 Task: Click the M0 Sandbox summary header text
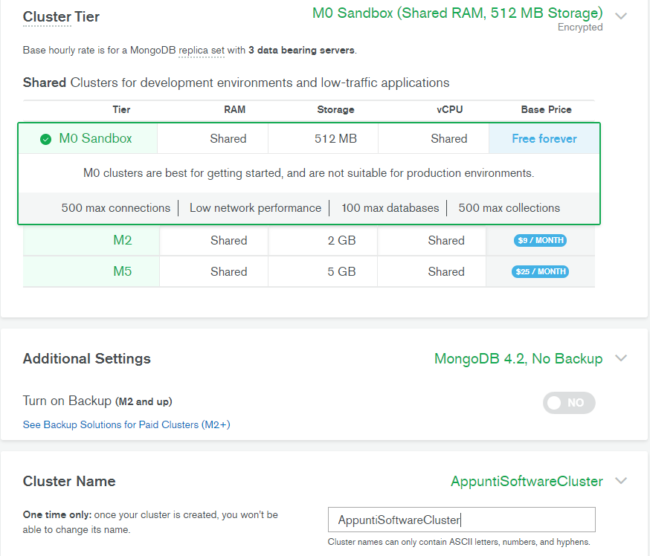[x=457, y=13]
